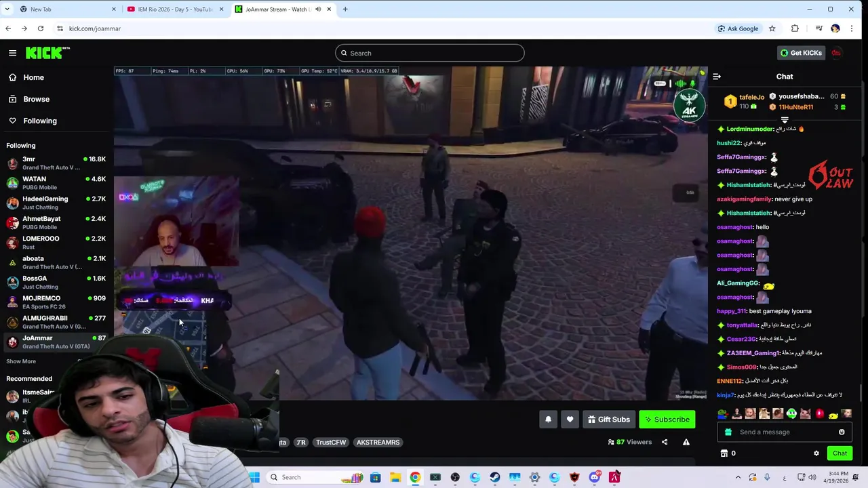Open HadeelGaming channel in Following list
868x488 pixels.
click(x=56, y=203)
